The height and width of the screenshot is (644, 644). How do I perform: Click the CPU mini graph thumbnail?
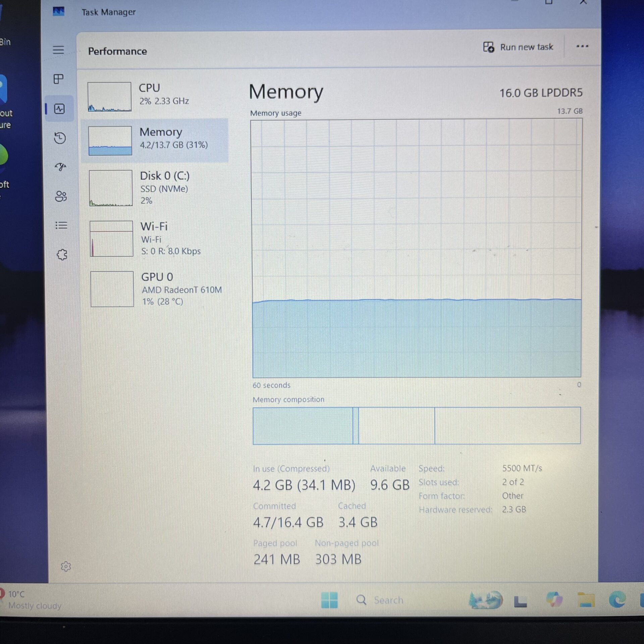point(109,97)
